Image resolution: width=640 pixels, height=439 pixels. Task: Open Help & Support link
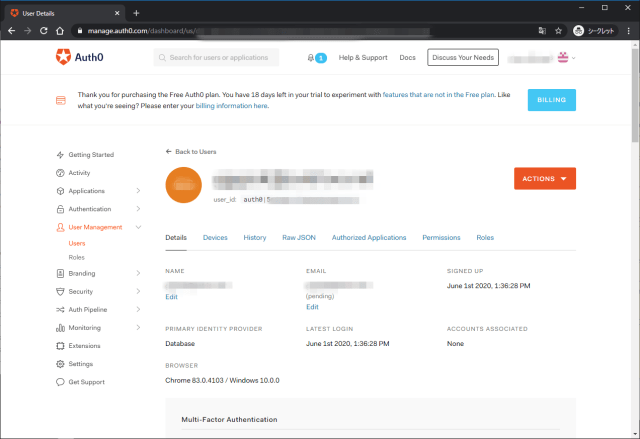click(363, 58)
